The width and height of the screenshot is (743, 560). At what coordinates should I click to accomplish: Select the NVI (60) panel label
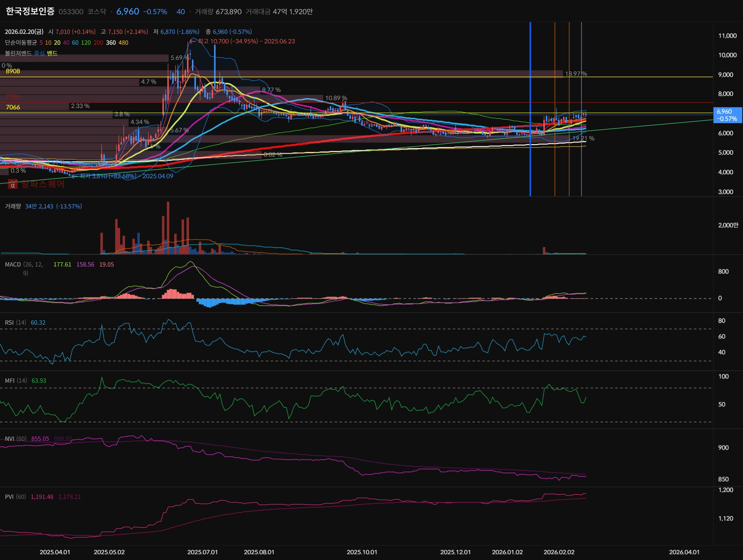16,439
